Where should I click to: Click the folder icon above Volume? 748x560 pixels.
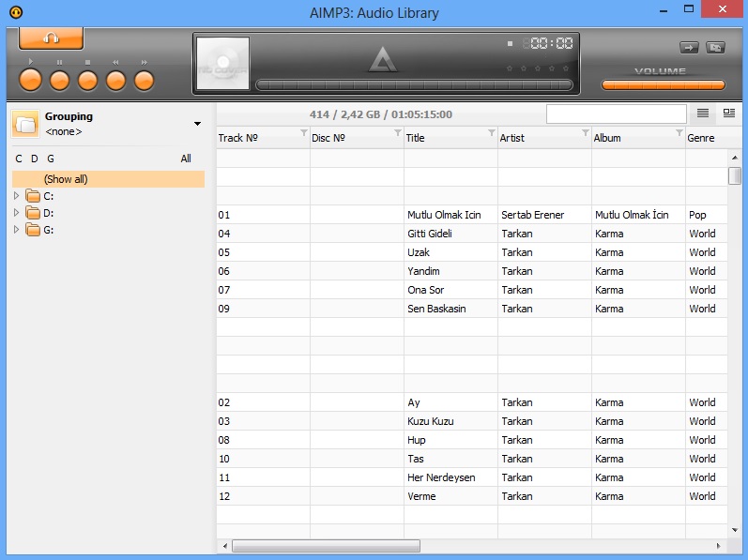(715, 48)
